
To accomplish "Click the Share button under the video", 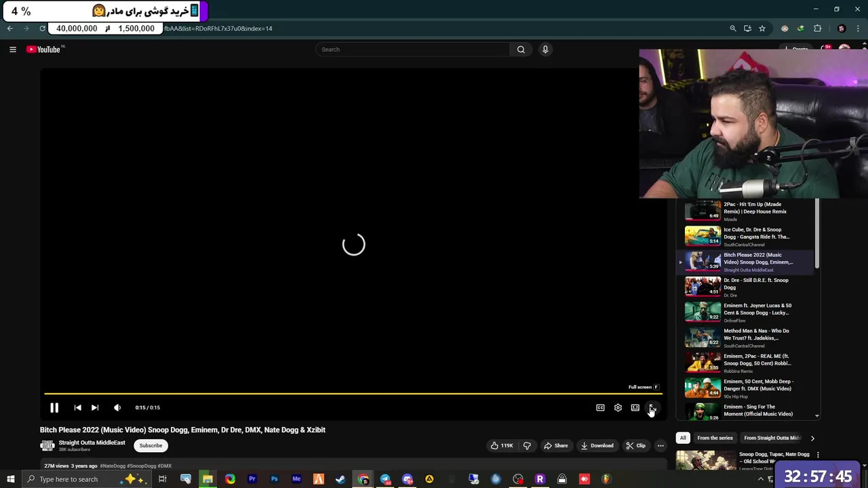I will click(555, 445).
